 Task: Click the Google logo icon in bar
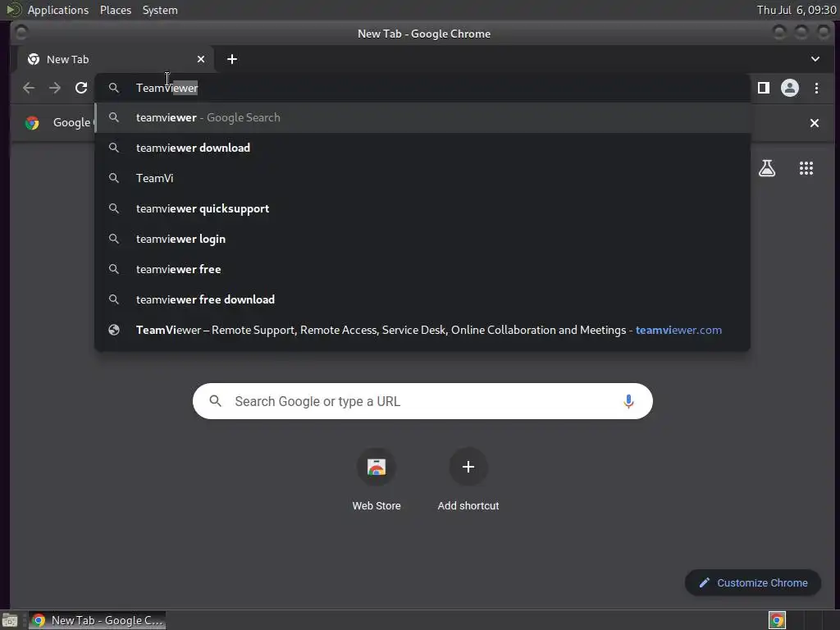point(32,123)
